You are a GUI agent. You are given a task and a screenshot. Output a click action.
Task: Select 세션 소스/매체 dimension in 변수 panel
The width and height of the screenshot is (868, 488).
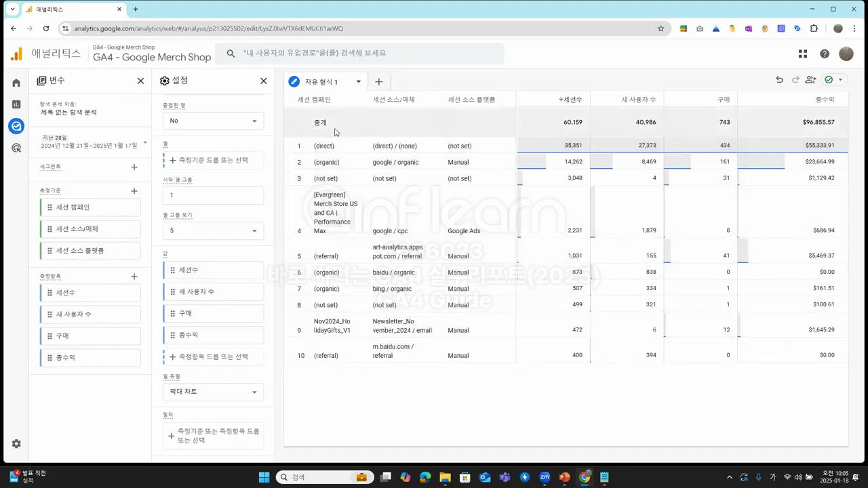pos(90,229)
